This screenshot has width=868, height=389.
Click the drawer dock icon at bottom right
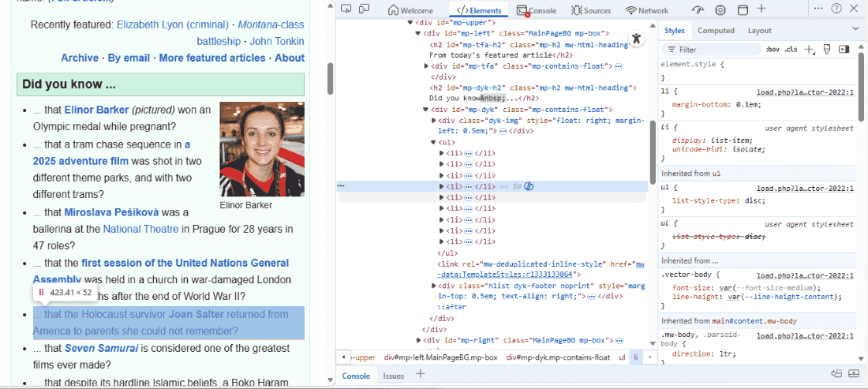[x=836, y=374]
